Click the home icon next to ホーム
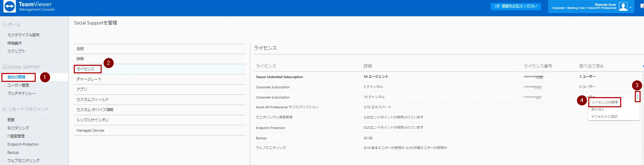The image size is (644, 165). click(5, 24)
